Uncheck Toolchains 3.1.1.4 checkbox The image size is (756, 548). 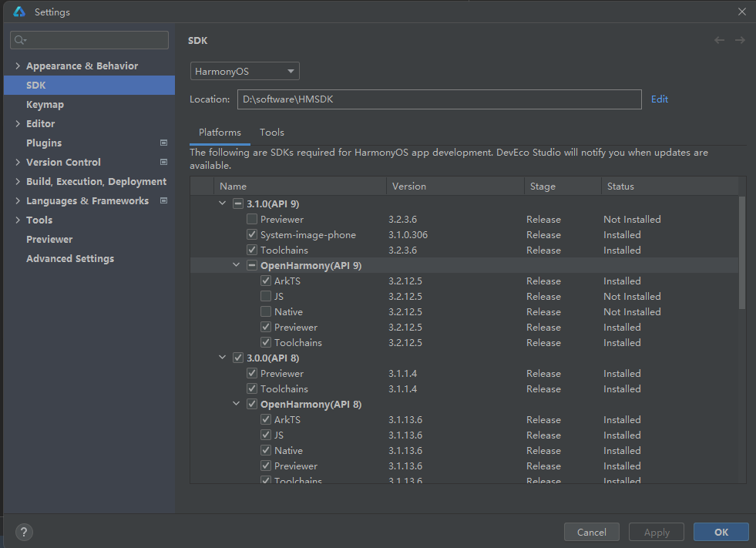(x=252, y=388)
